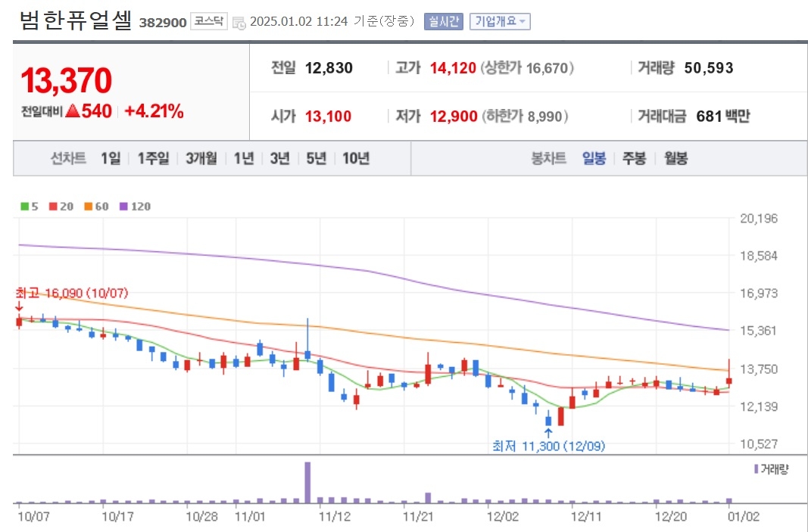Click the 하한가 8,990 text
The width and height of the screenshot is (808, 532).
coord(525,117)
